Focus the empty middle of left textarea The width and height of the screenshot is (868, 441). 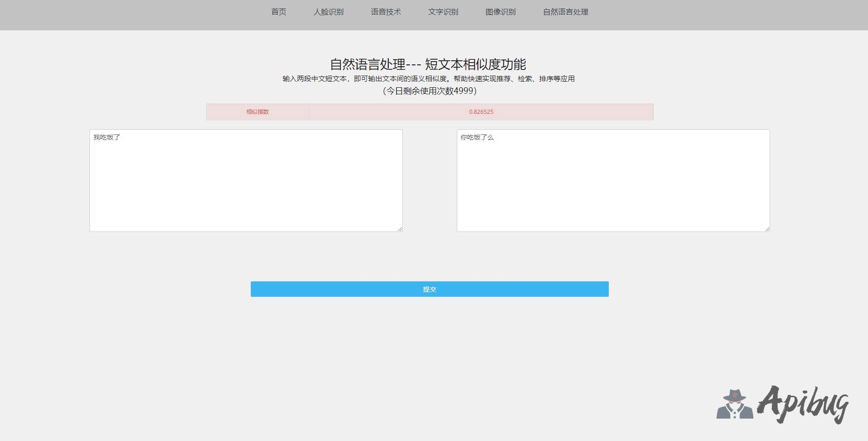[246, 187]
